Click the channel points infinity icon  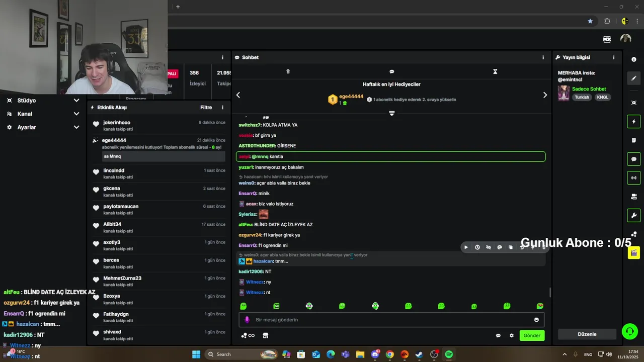(x=248, y=335)
